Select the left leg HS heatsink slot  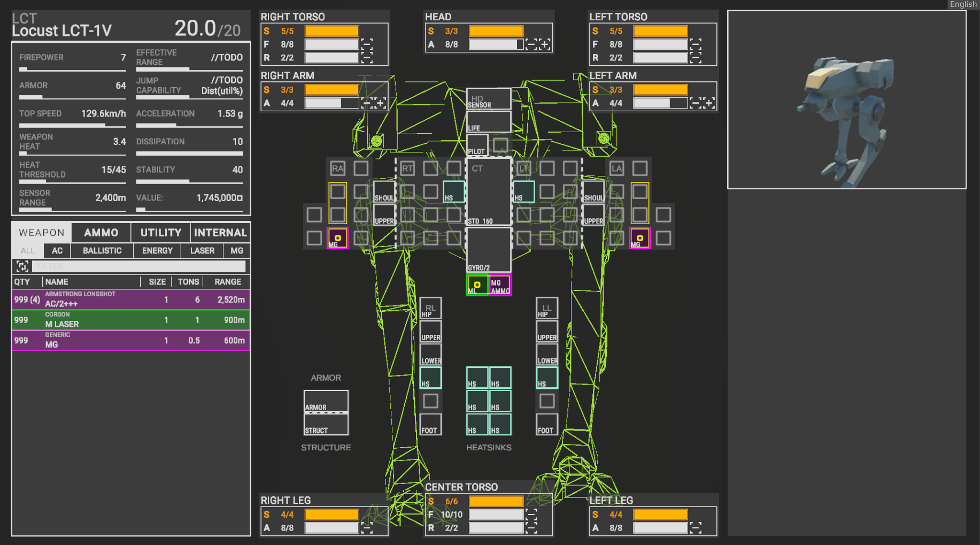(x=547, y=378)
